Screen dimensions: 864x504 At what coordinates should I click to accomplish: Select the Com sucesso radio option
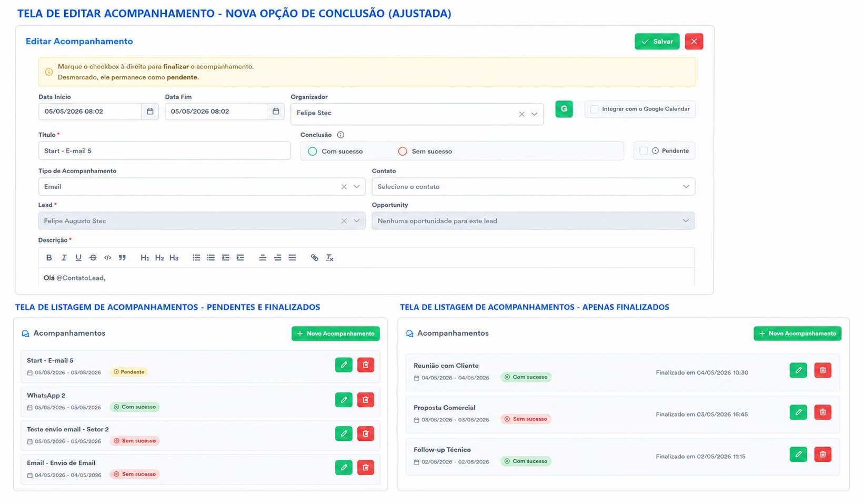(x=313, y=152)
